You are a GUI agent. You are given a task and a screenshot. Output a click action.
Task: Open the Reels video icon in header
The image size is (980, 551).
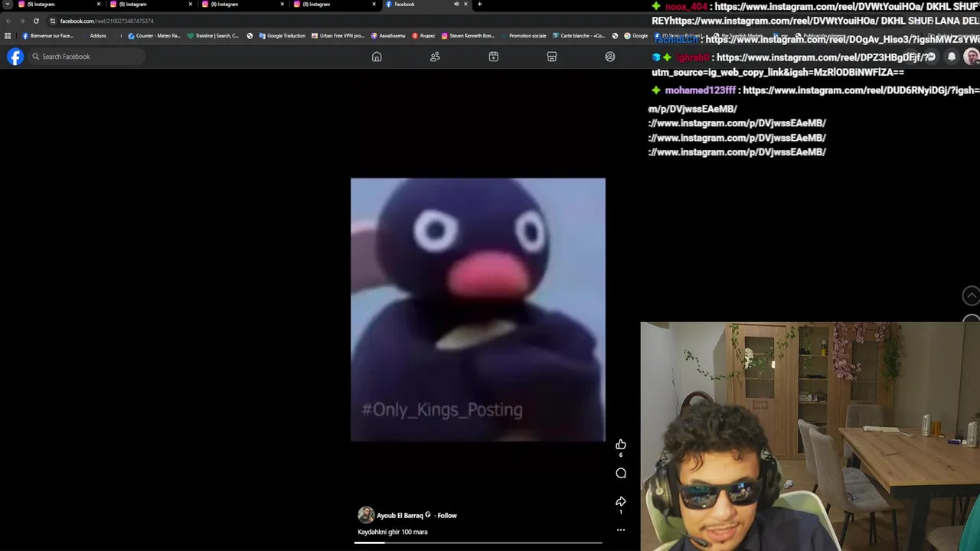494,57
